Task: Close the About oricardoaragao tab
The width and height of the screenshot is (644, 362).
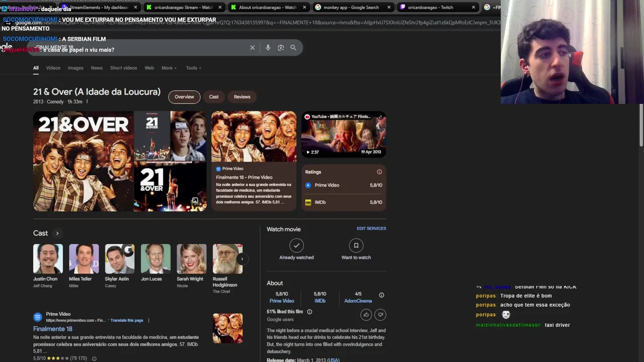Action: pos(304,8)
